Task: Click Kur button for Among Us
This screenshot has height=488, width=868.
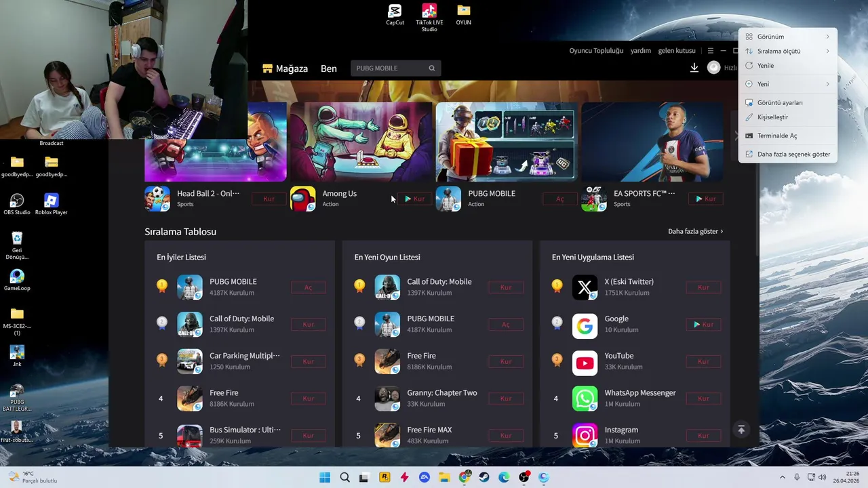Action: click(414, 199)
